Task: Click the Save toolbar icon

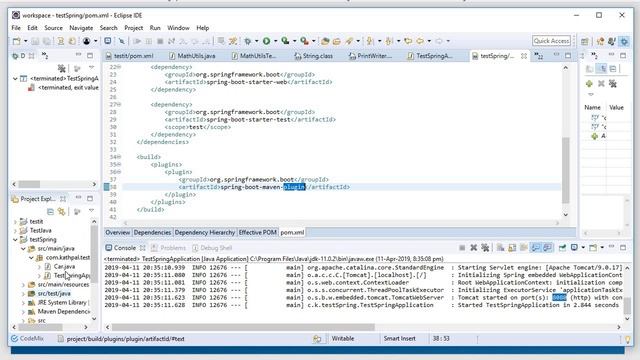Action: click(35, 41)
